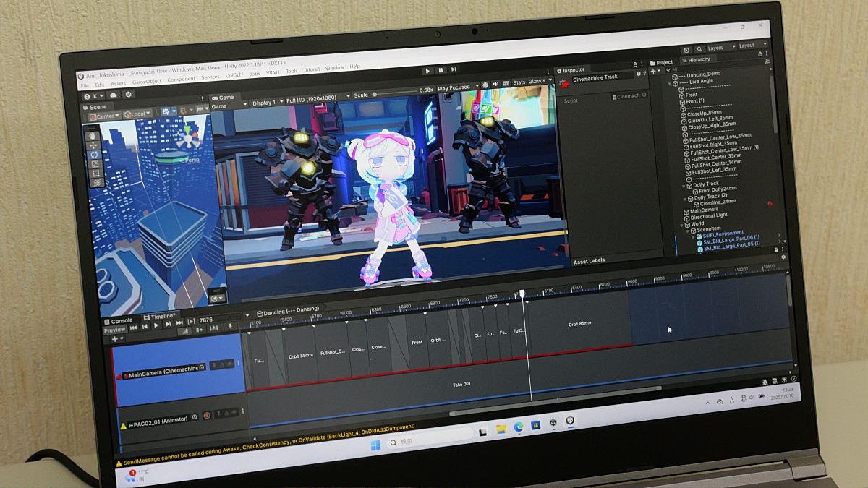Image resolution: width=868 pixels, height=488 pixels.
Task: Select the Hand (View) tool in Scene view
Action: [93, 135]
